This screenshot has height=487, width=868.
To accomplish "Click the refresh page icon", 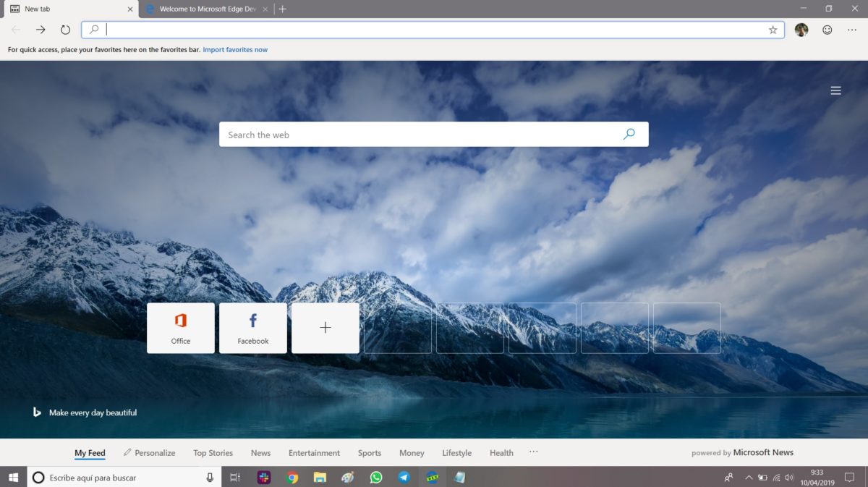I will (x=65, y=30).
